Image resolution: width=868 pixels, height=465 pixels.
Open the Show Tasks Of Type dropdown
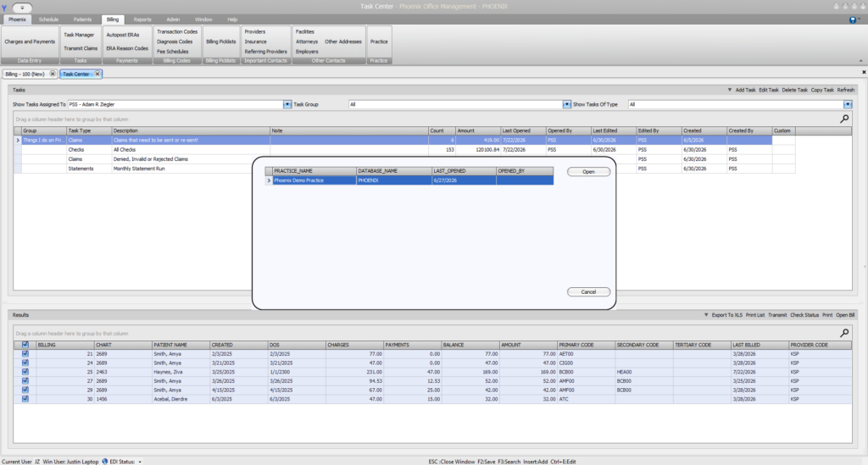pos(848,104)
